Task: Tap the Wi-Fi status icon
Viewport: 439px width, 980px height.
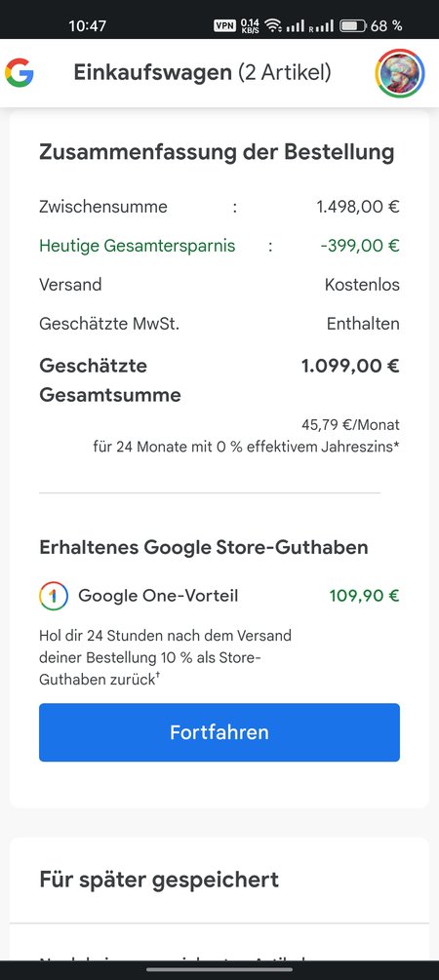Action: (272, 25)
